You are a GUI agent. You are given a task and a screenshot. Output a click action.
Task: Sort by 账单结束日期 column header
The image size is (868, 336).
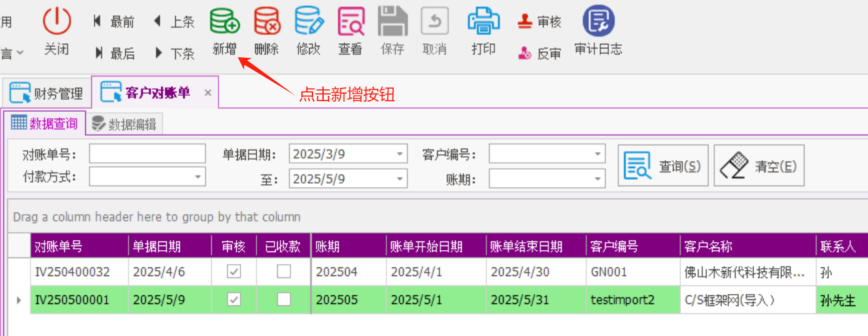click(x=536, y=246)
